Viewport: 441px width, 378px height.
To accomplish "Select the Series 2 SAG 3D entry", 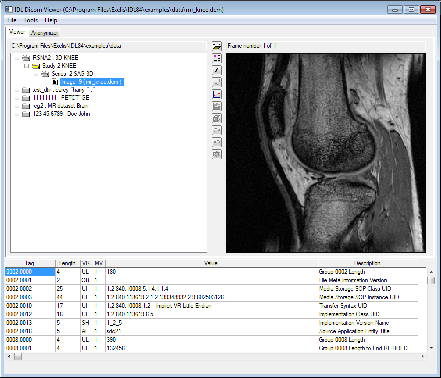I will coord(72,74).
